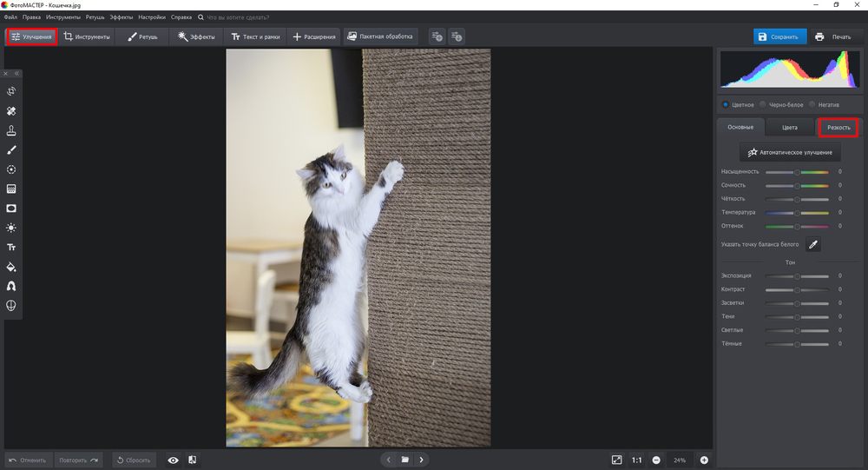The image size is (868, 470).
Task: Choose the text tool in left sidebar
Action: pos(11,248)
